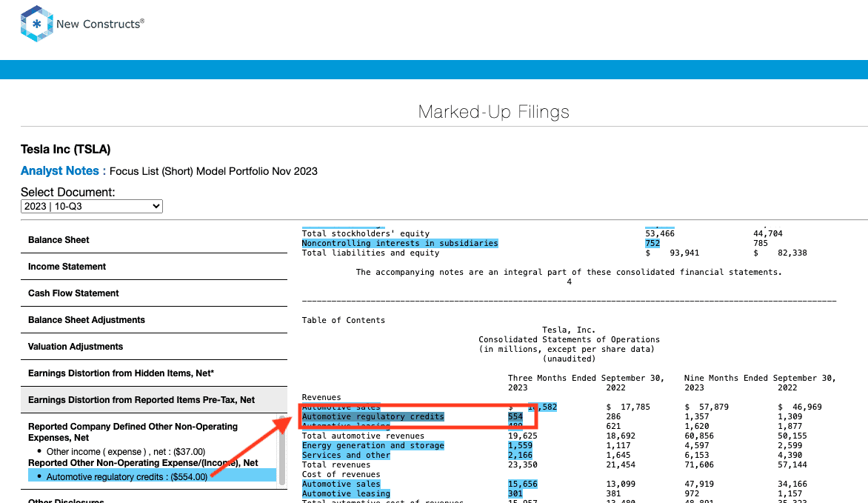Click the New Constructs hexagon logo
This screenshot has height=503, width=868.
(36, 24)
